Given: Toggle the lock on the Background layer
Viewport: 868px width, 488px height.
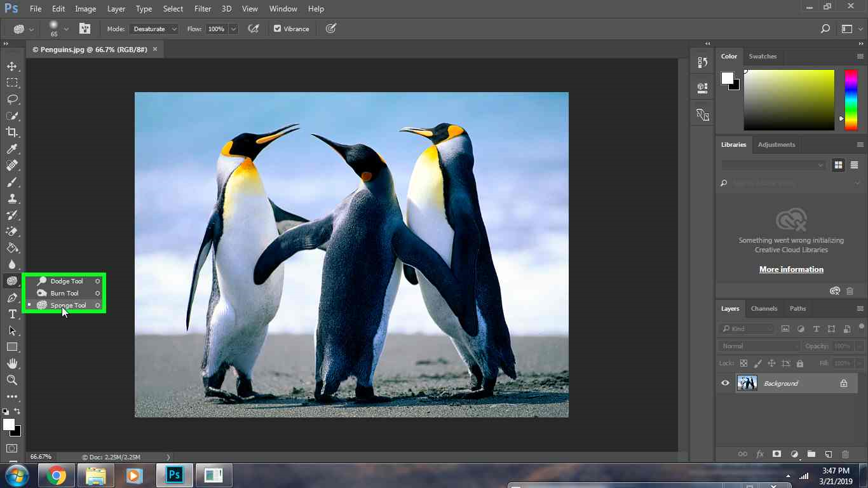Looking at the screenshot, I should (844, 383).
